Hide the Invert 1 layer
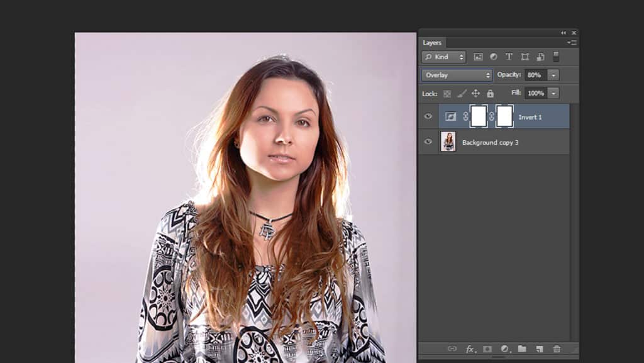644x363 pixels. point(428,116)
